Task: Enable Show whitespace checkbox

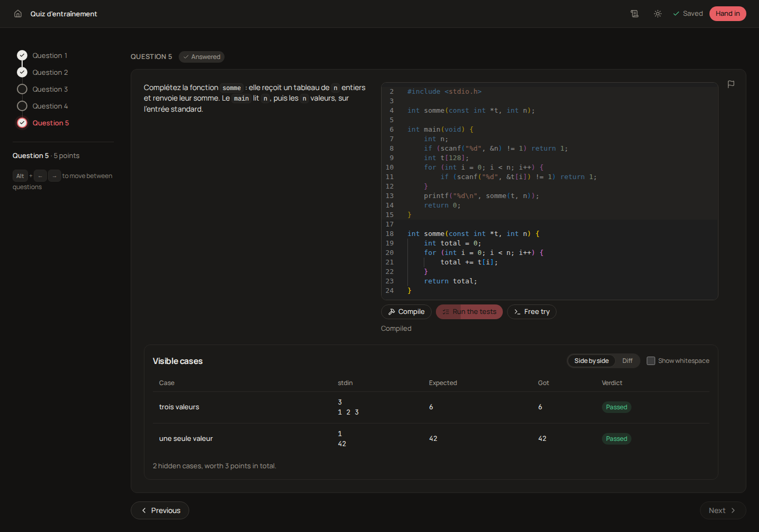Action: [x=651, y=361]
